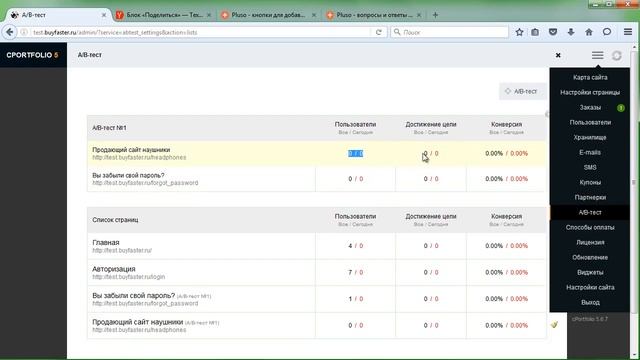Open Пользователи in the side menu
The height and width of the screenshot is (360, 640).
pyautogui.click(x=590, y=122)
